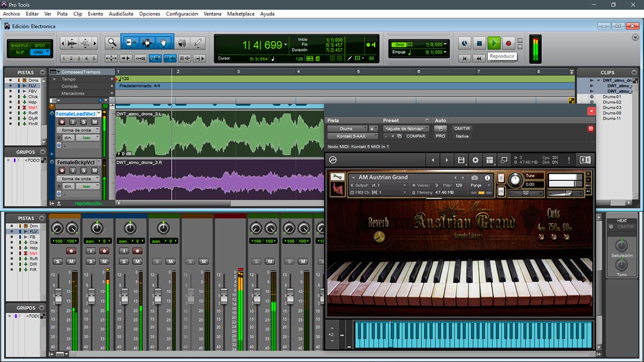
Task: Click the OMITIR bypass button in the plug-in window
Action: point(462,129)
